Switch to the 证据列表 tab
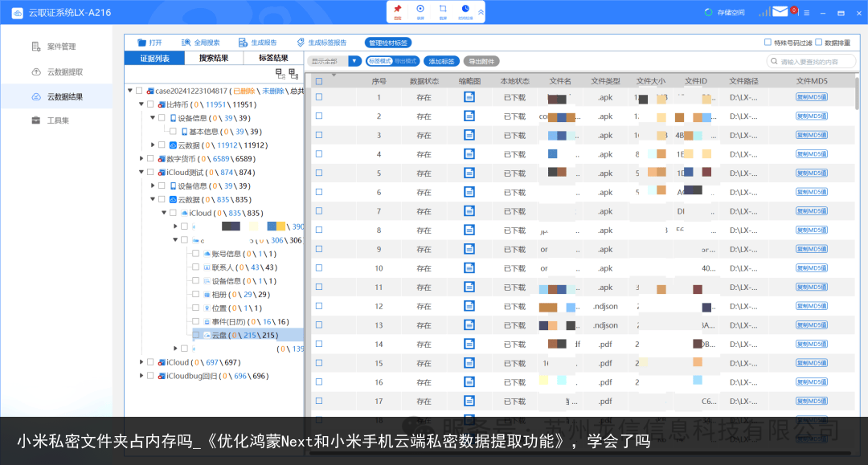Screen dimensions: 868x465 point(154,58)
